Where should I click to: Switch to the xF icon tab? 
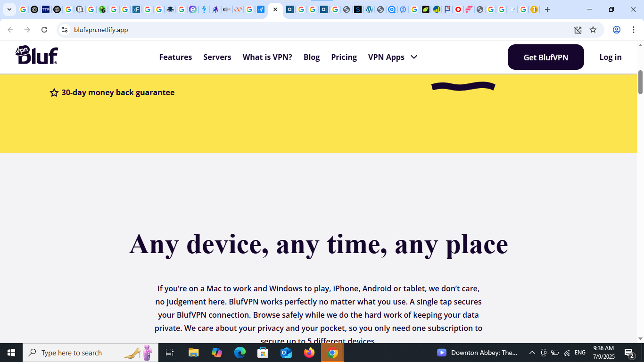[x=136, y=9]
